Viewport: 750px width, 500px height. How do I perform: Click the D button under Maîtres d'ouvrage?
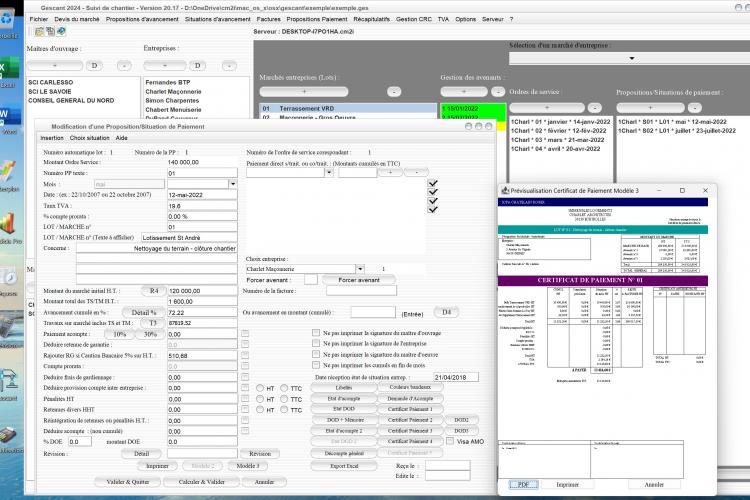(x=94, y=66)
